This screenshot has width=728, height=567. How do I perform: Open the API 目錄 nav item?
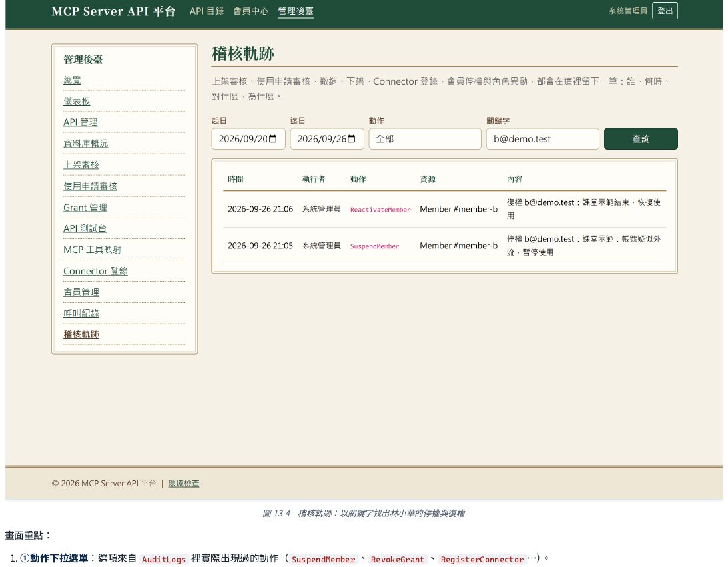point(206,11)
